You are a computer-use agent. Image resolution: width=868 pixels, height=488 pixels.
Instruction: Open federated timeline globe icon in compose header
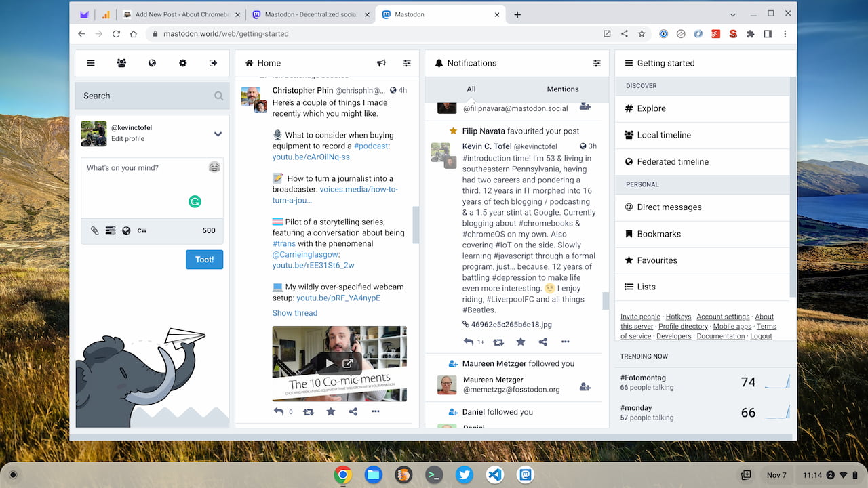tap(153, 63)
